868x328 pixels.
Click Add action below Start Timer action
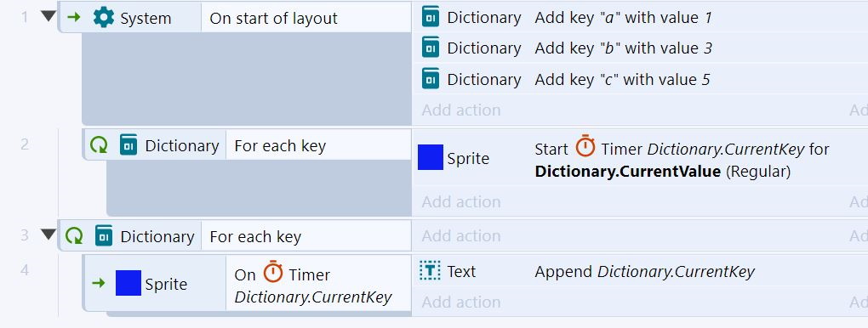point(461,202)
